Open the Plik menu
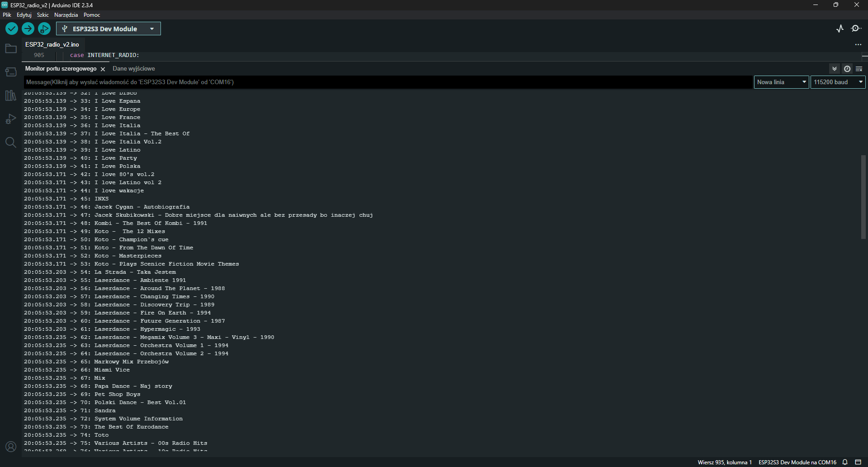The width and height of the screenshot is (868, 467). point(7,15)
